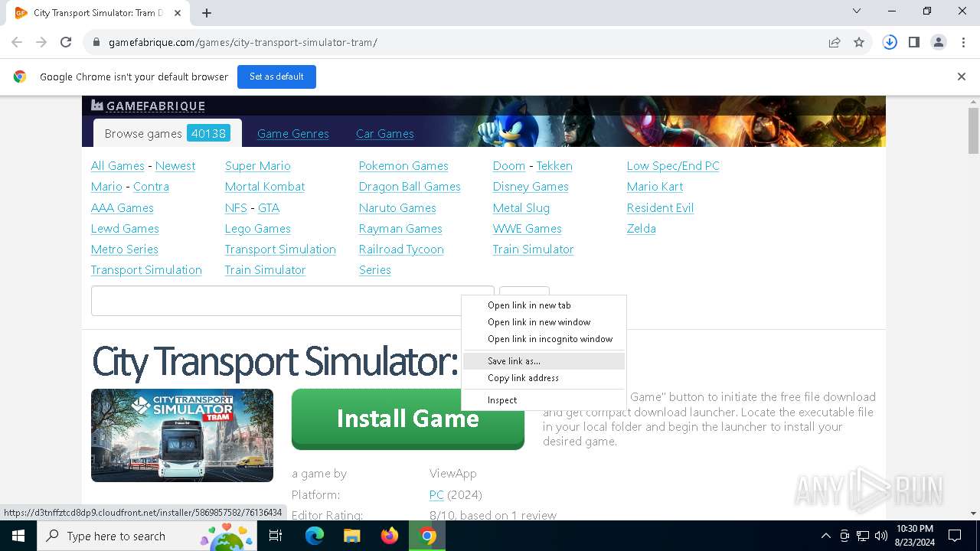View site information lock icon
This screenshot has width=980, height=551.
point(96,43)
